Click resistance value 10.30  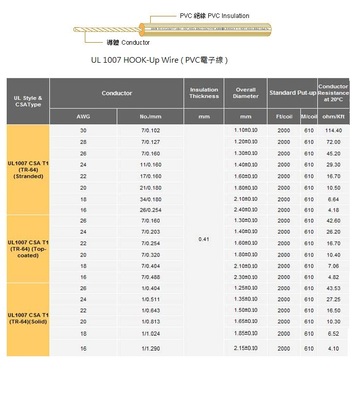(x=333, y=322)
